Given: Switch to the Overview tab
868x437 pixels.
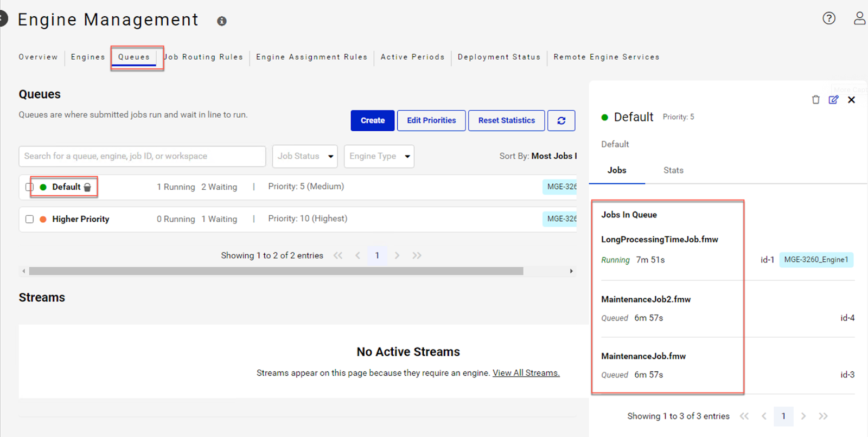Looking at the screenshot, I should (38, 57).
